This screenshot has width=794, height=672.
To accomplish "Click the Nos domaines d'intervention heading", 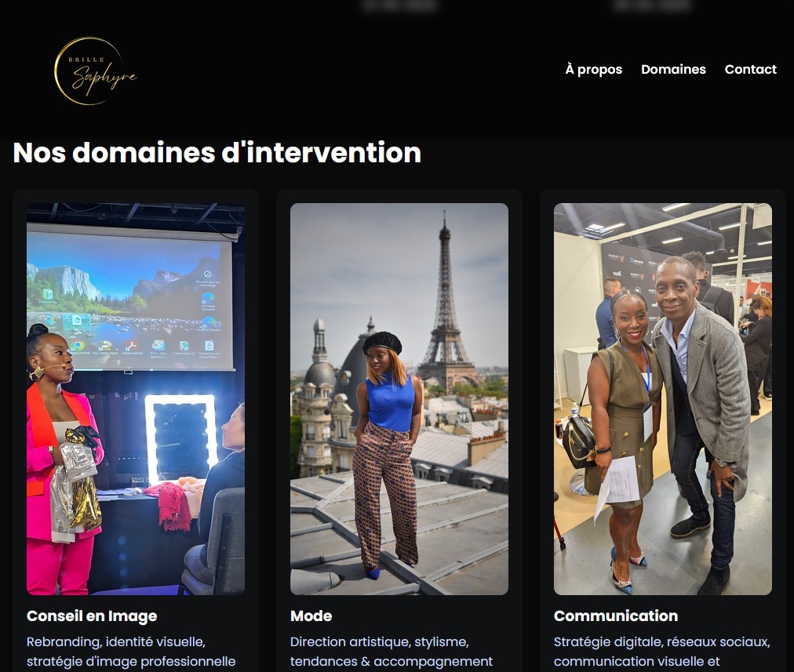I will (x=217, y=152).
